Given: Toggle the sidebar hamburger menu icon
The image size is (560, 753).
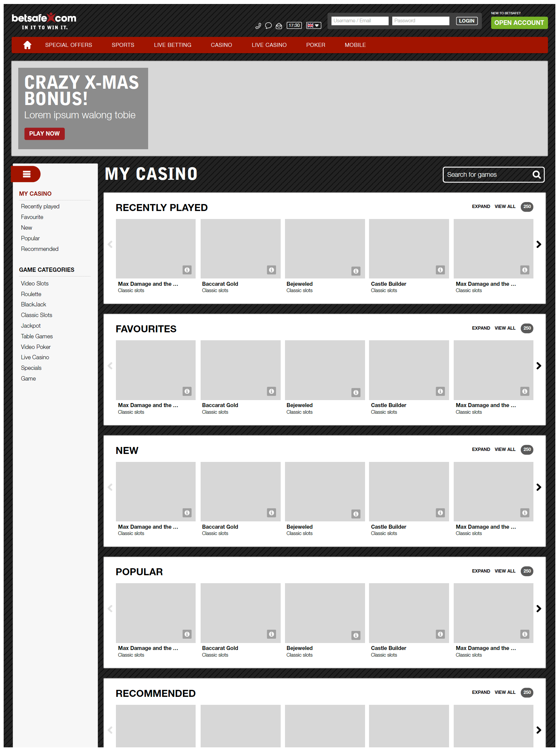Looking at the screenshot, I should [27, 174].
